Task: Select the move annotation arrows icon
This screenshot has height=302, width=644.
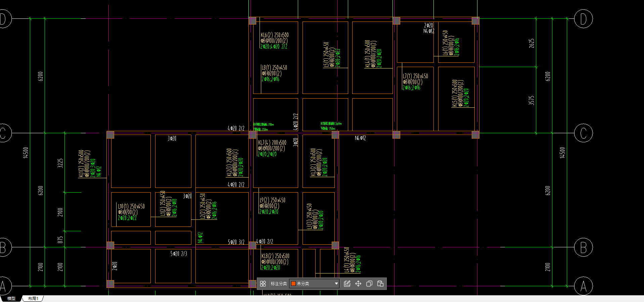Action: 358,284
